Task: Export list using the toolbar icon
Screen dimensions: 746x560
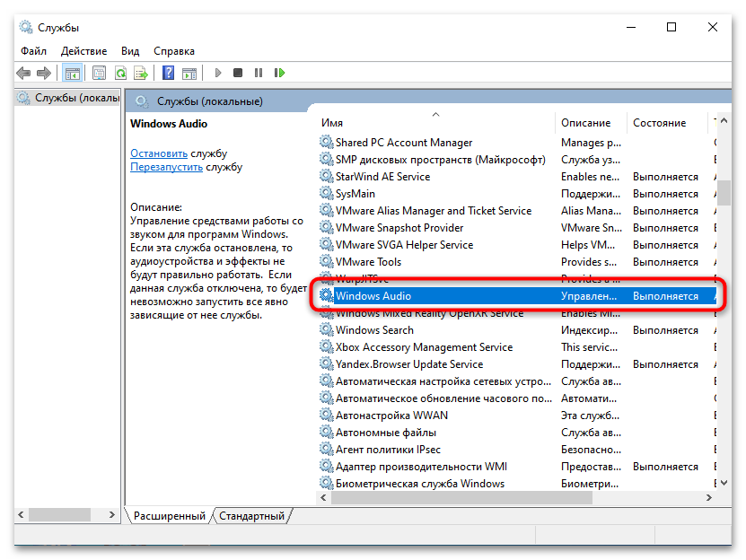Action: [141, 73]
